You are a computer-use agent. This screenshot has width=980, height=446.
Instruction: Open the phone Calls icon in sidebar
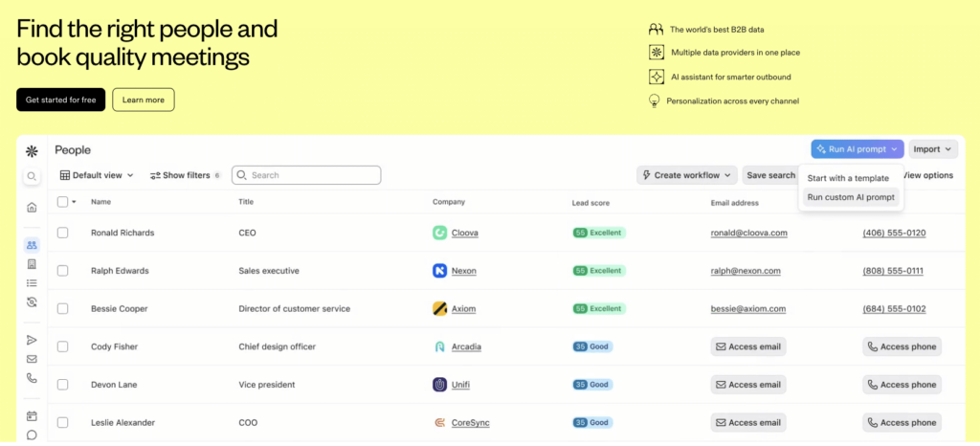32,378
